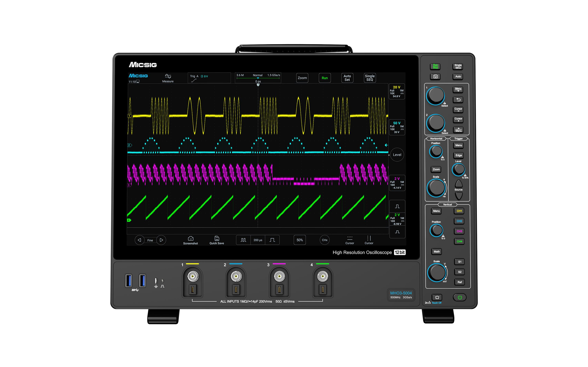Screen dimensions: 588x367
Task: Click the single-pulse timebase icon
Action: (x=272, y=240)
